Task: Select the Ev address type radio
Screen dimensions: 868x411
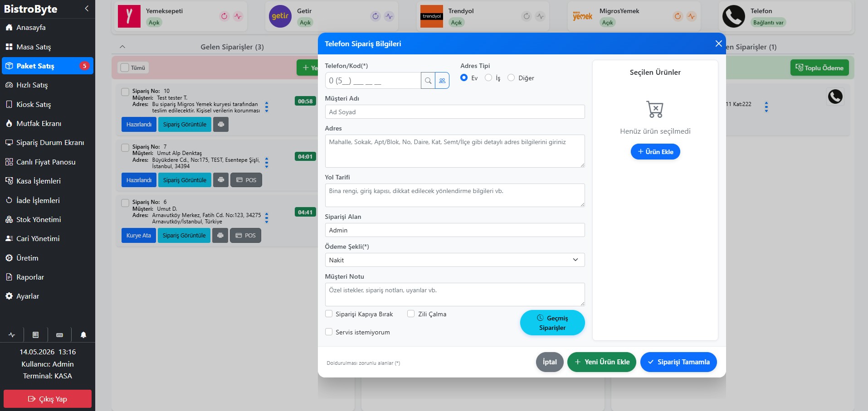Action: coord(464,77)
